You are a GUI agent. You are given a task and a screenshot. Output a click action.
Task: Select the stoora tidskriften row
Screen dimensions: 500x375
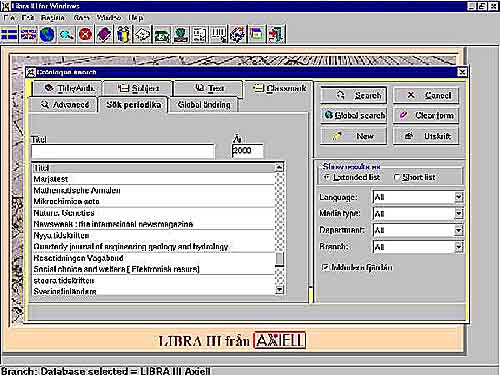[154, 280]
